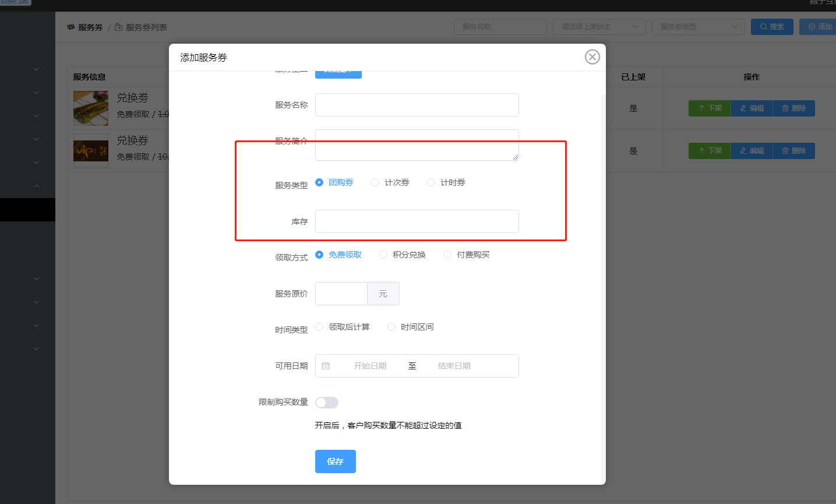
Task: Click 编辑 pencil button in first row
Action: [x=752, y=108]
